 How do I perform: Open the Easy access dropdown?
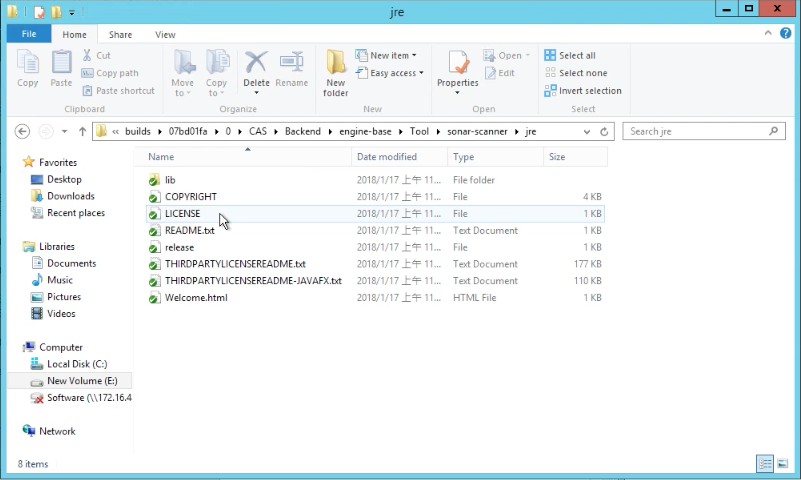(390, 73)
